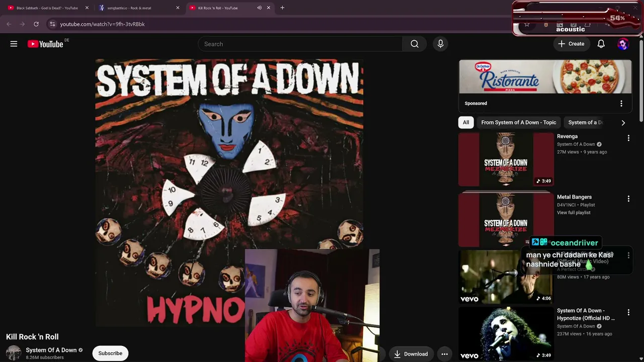Open more actions menu beside Download
The width and height of the screenshot is (644, 362).
coord(444,354)
